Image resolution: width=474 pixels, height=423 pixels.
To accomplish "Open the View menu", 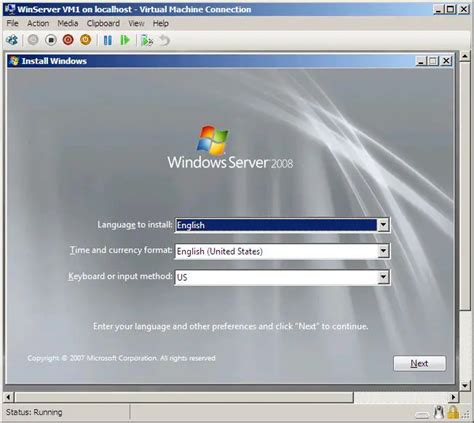I will click(136, 23).
